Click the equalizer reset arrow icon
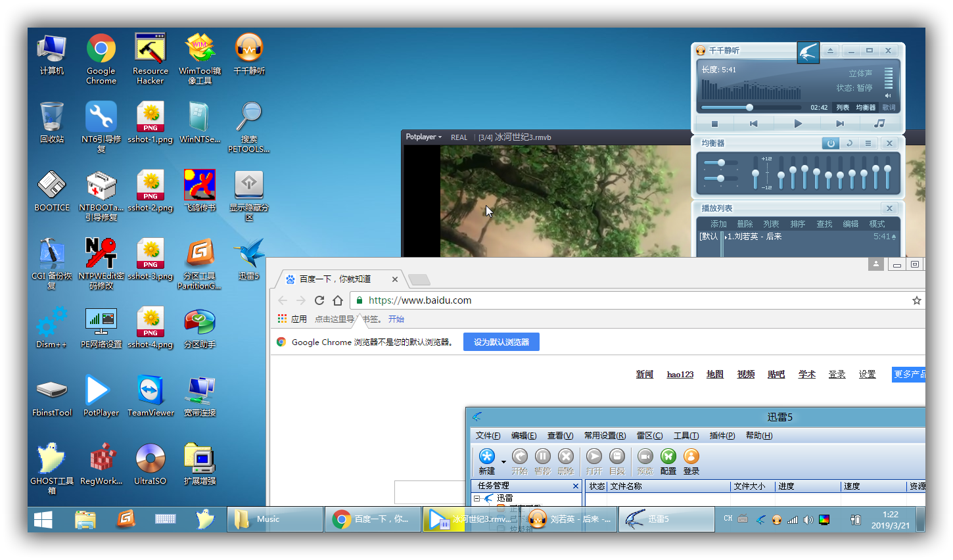Screen dimensions: 953x560 point(849,143)
